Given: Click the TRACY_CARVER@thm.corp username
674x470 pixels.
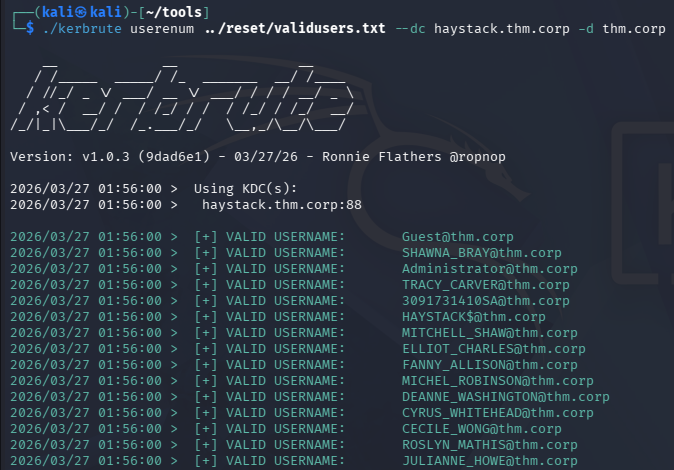Looking at the screenshot, I should [x=486, y=285].
